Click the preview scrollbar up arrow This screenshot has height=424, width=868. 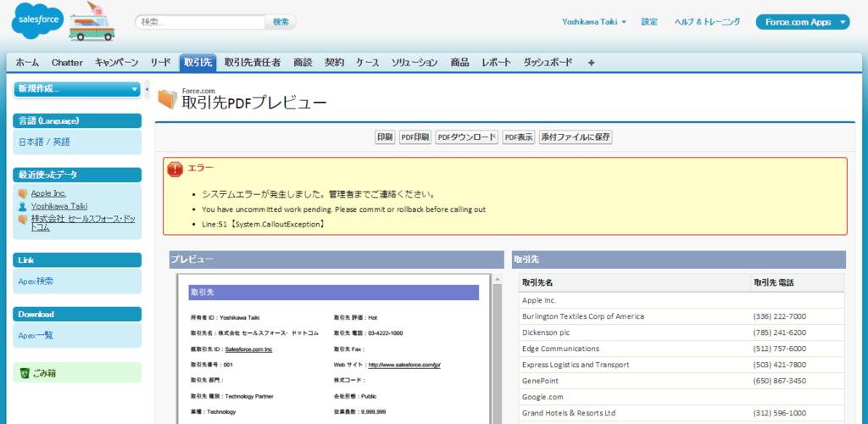[x=497, y=279]
